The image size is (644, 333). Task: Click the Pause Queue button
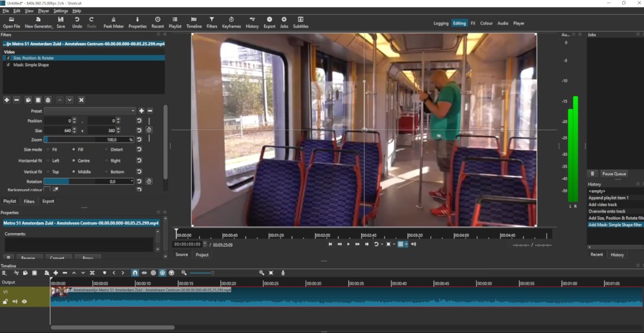[x=614, y=174]
